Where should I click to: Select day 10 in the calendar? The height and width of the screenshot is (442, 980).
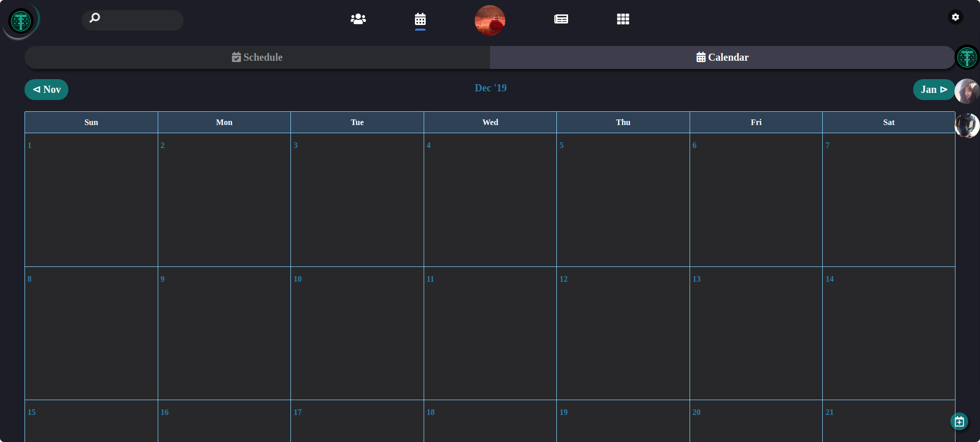coord(357,333)
